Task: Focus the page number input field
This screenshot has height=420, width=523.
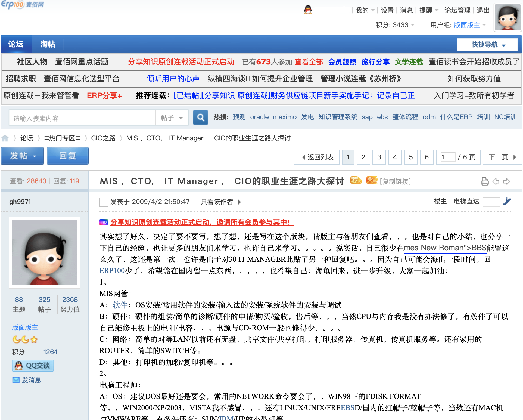Action: coord(448,157)
